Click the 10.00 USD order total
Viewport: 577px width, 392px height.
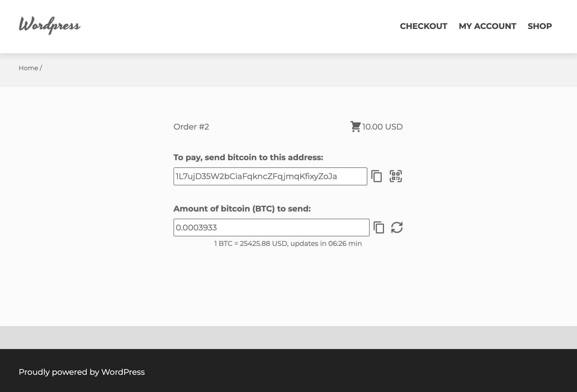click(382, 127)
